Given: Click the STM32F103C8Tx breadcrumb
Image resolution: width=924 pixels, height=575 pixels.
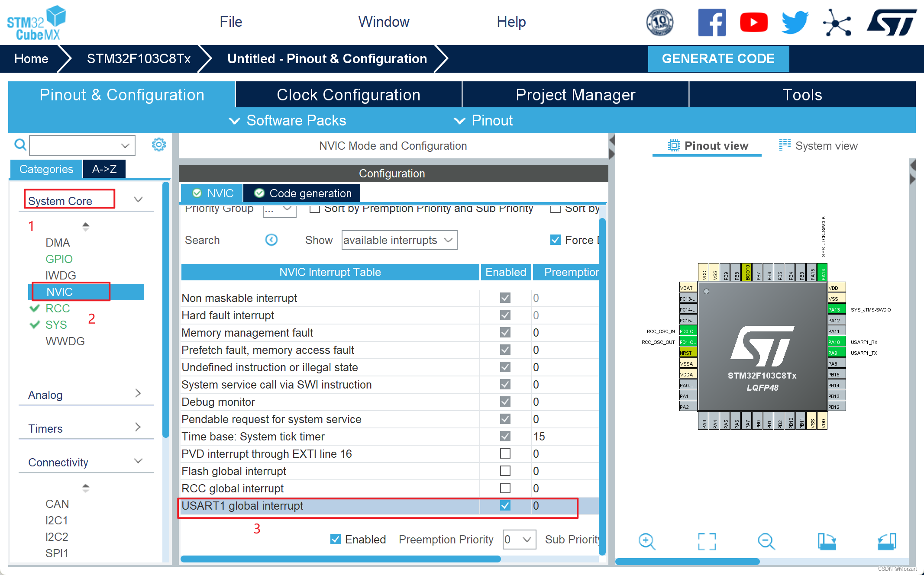Looking at the screenshot, I should tap(139, 59).
